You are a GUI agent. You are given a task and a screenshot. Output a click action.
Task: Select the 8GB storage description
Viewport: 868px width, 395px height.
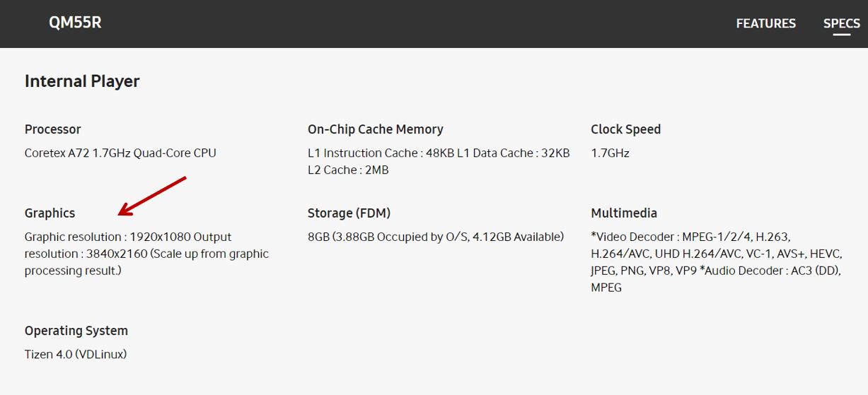point(436,237)
